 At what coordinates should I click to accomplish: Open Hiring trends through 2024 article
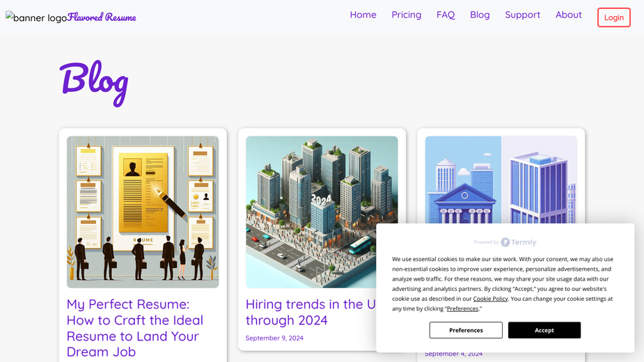pos(311,313)
